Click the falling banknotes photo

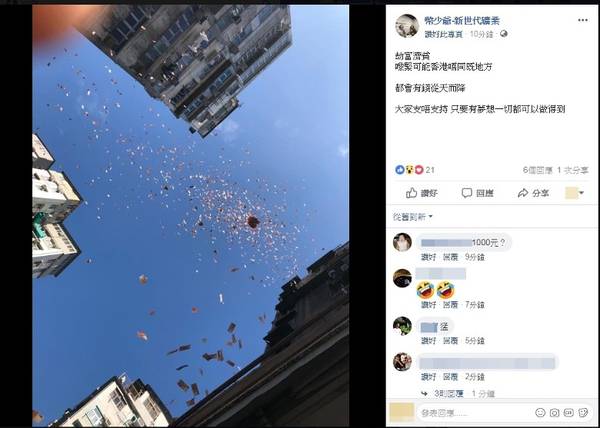click(191, 216)
